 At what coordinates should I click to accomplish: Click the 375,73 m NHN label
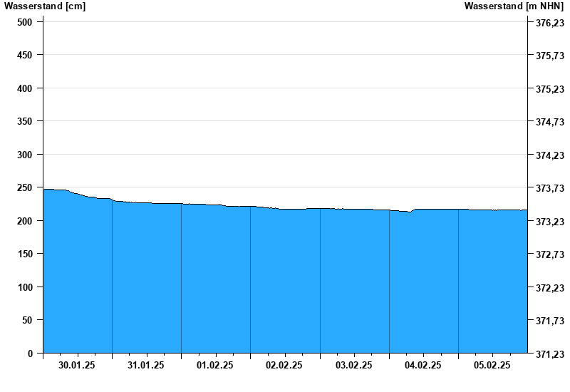[550, 56]
